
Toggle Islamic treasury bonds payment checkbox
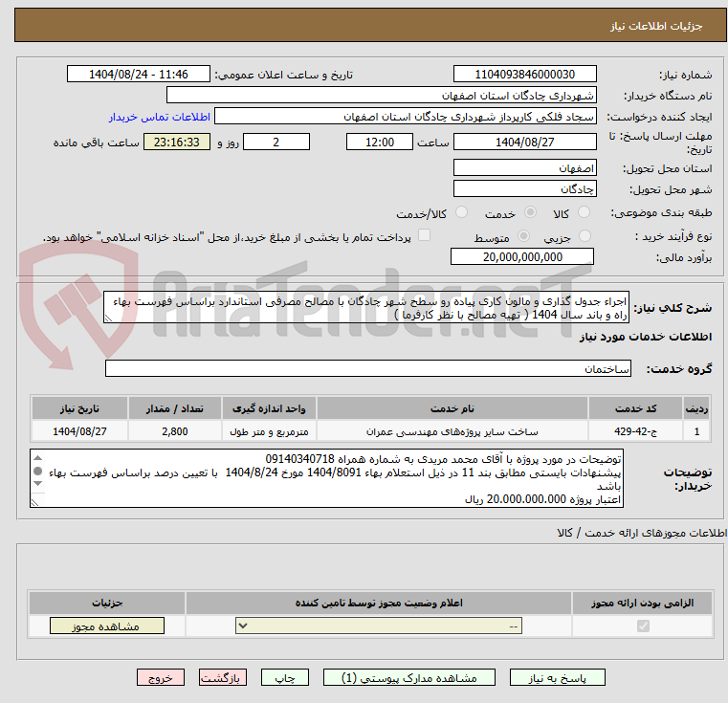click(424, 235)
